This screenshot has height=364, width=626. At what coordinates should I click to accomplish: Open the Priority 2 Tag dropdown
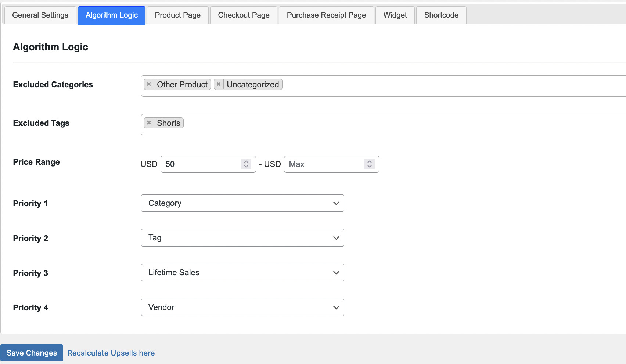click(x=242, y=238)
